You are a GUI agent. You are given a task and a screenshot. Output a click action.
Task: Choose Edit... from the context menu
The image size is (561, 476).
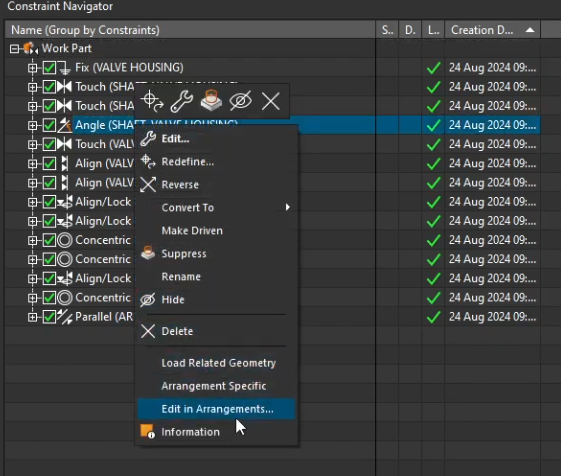click(x=216, y=139)
